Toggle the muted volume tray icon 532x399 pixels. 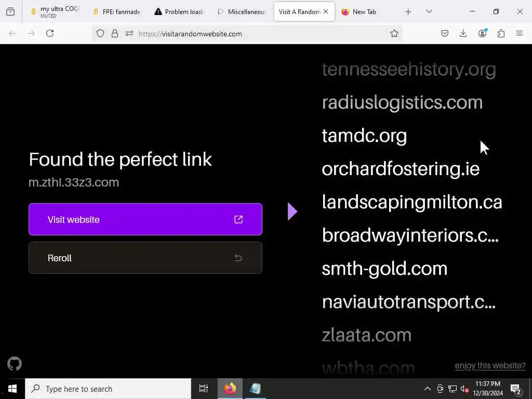point(464,389)
